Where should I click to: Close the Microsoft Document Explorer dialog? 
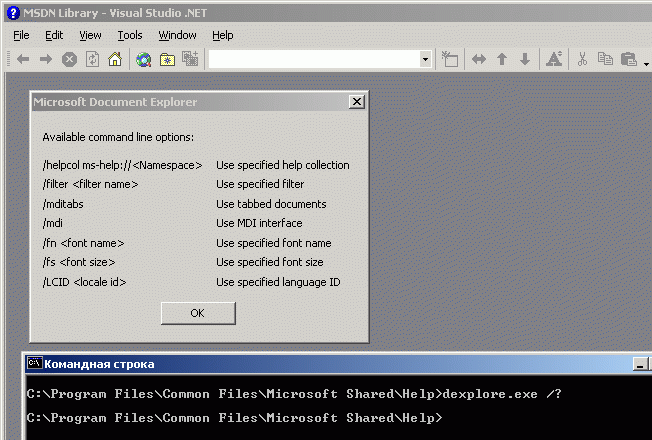pyautogui.click(x=357, y=102)
